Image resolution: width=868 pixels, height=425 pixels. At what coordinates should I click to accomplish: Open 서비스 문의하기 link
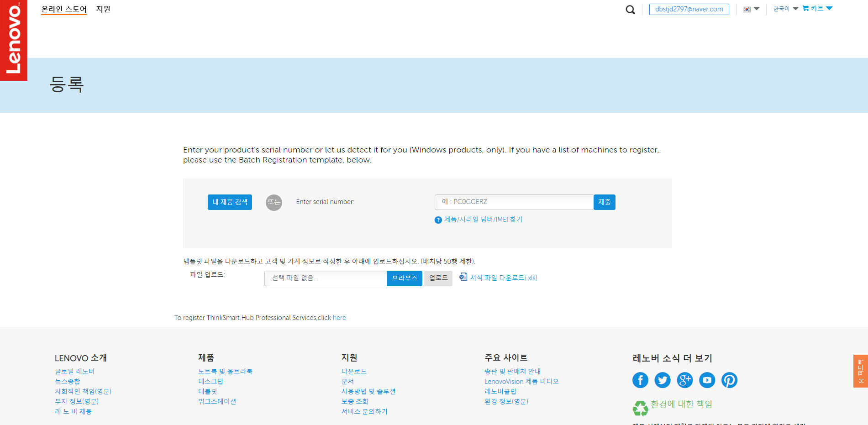pos(364,412)
